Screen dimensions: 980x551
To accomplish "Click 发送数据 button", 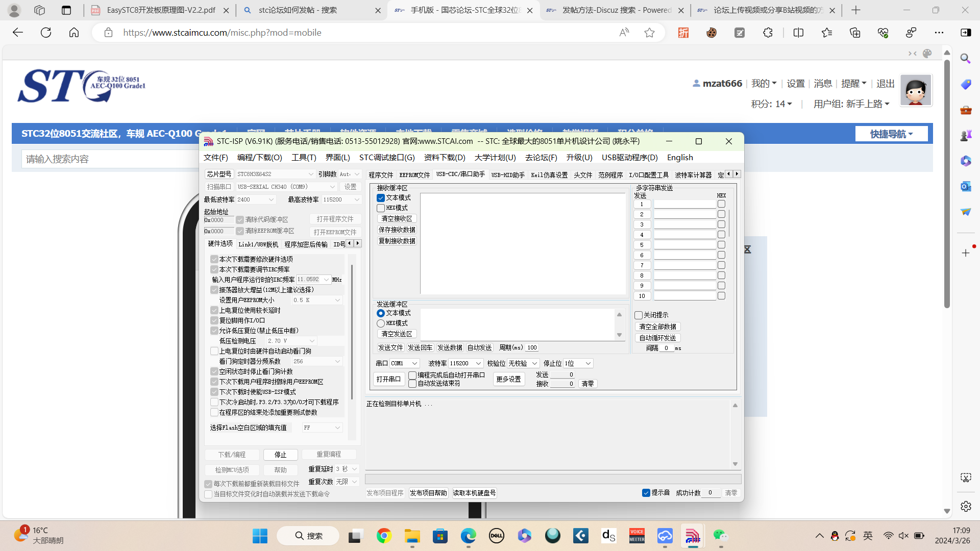I will click(x=450, y=347).
